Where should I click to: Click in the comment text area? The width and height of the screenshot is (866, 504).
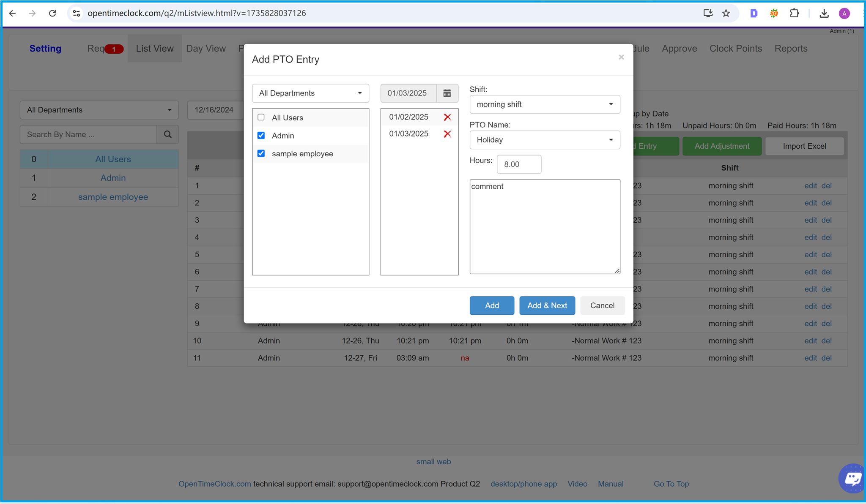click(544, 226)
